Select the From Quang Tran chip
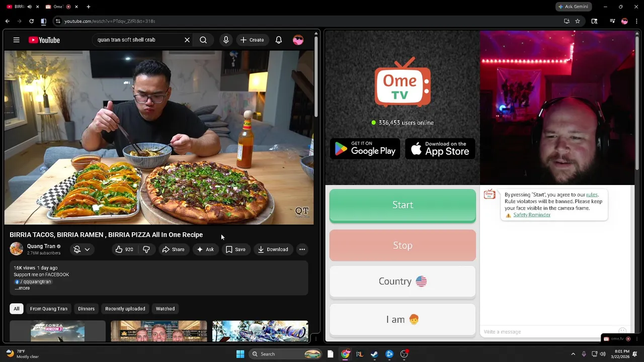 [x=48, y=309]
